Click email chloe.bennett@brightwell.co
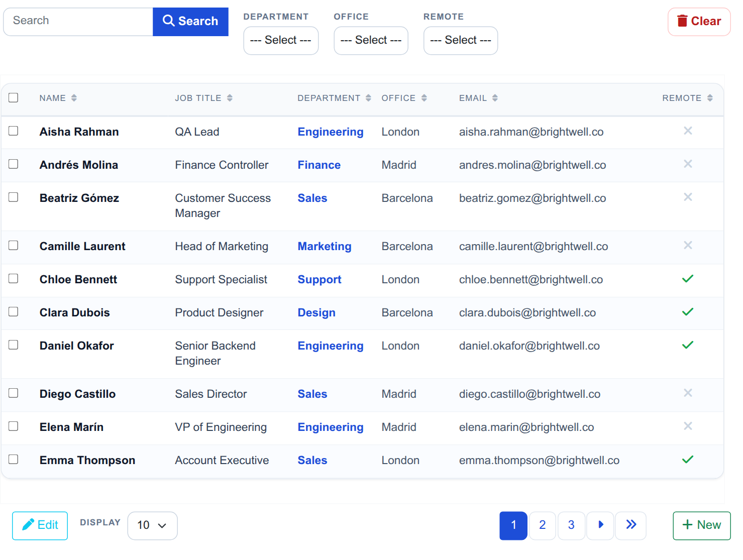This screenshot has width=743, height=560. click(531, 279)
